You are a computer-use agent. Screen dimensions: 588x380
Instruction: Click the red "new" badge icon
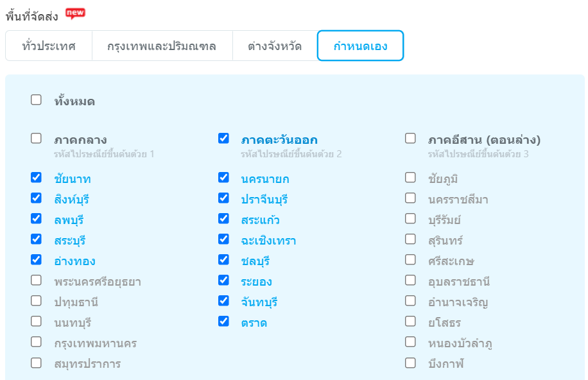click(75, 13)
